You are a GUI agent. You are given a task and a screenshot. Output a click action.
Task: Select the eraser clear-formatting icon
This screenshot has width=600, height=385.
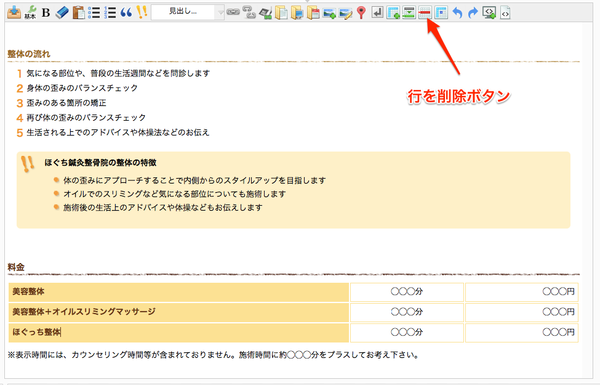point(62,12)
